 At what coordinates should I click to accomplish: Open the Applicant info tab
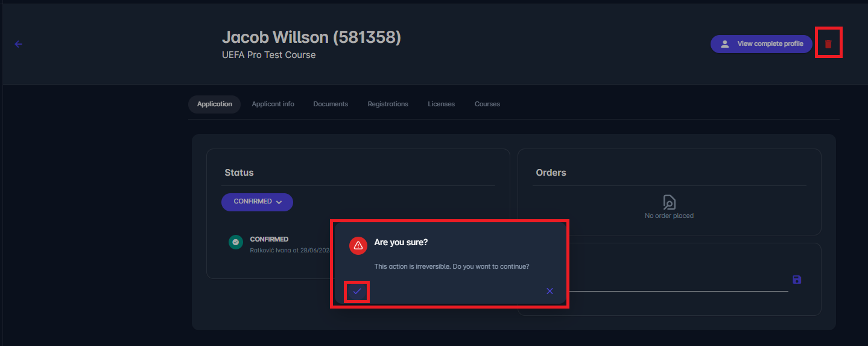tap(273, 104)
